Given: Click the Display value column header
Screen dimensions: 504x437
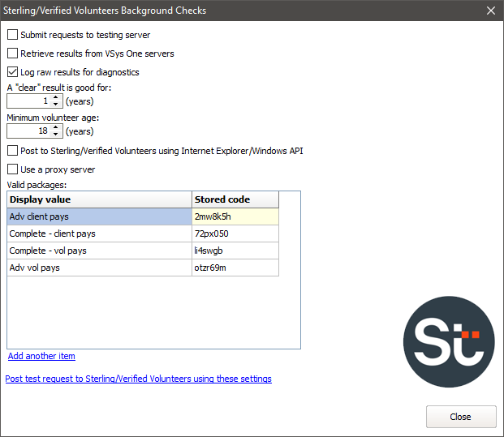Looking at the screenshot, I should click(x=99, y=199).
